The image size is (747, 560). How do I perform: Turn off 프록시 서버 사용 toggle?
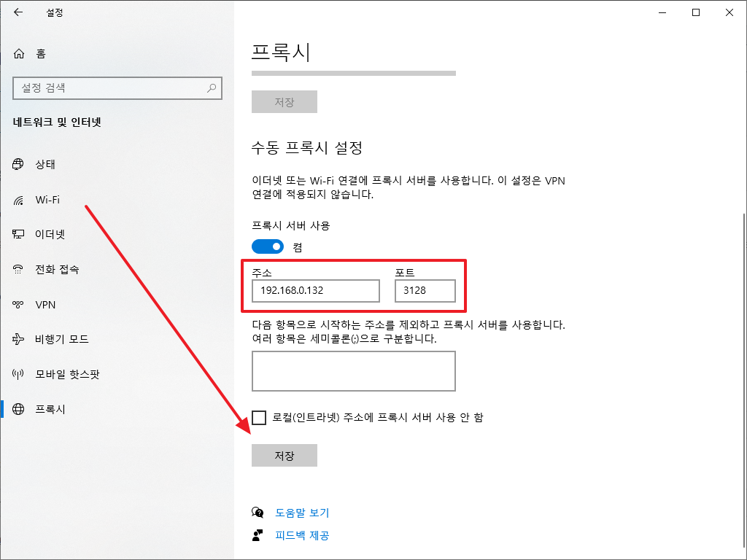point(268,246)
